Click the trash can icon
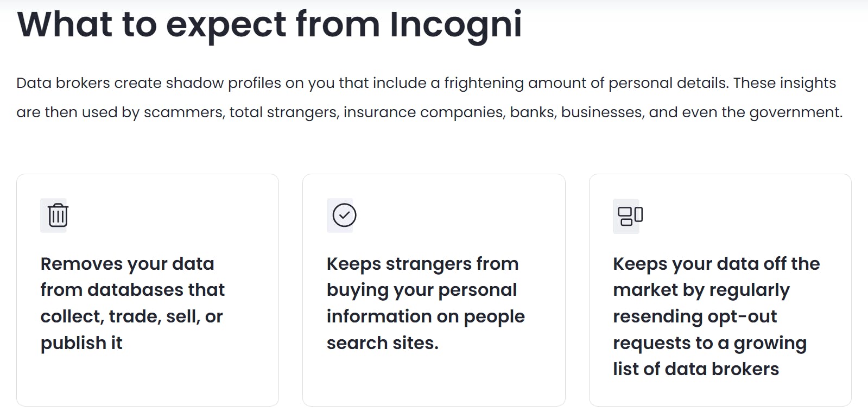This screenshot has height=412, width=868. click(58, 215)
